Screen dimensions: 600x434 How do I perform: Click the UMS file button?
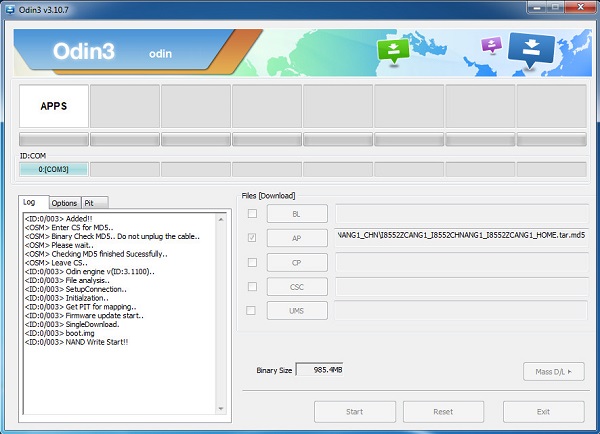click(297, 311)
